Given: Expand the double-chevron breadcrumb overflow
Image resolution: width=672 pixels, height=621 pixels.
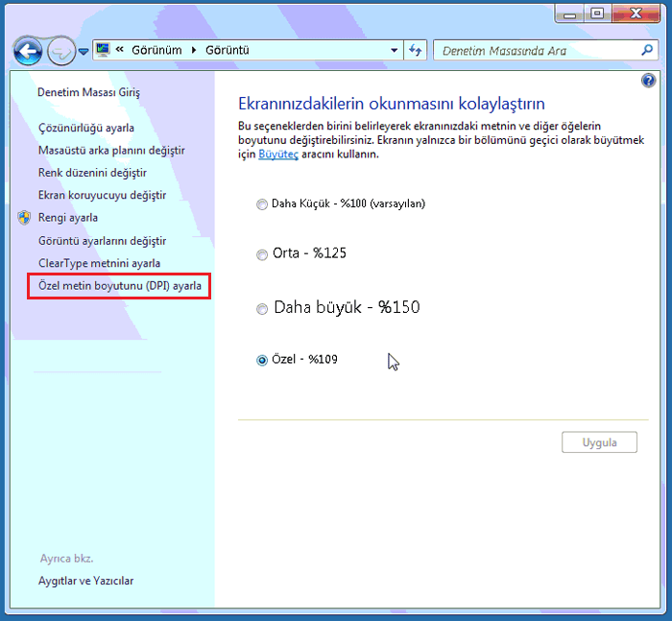Looking at the screenshot, I should click(x=120, y=50).
